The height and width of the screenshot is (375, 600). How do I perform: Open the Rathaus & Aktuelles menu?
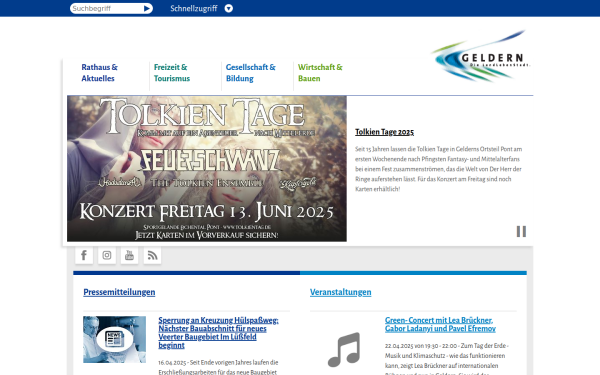pyautogui.click(x=99, y=73)
